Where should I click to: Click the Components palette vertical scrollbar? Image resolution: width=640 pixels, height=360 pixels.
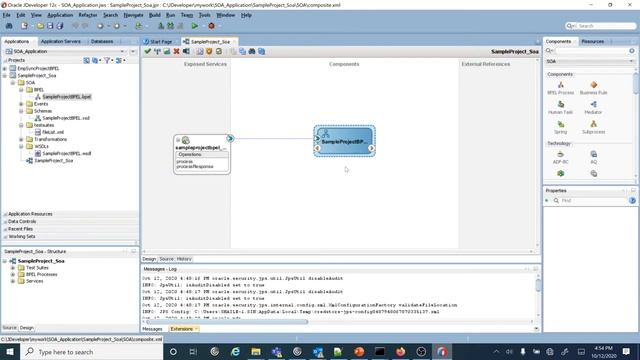pyautogui.click(x=636, y=84)
